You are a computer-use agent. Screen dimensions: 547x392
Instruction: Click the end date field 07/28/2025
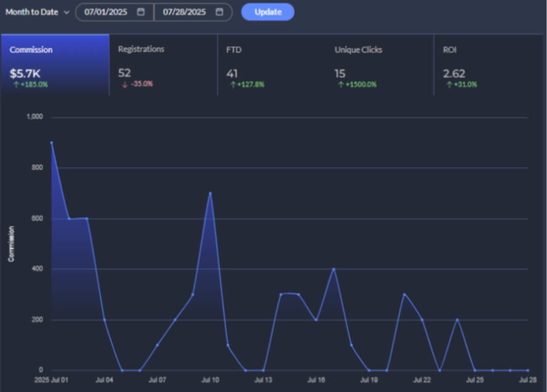pos(184,12)
